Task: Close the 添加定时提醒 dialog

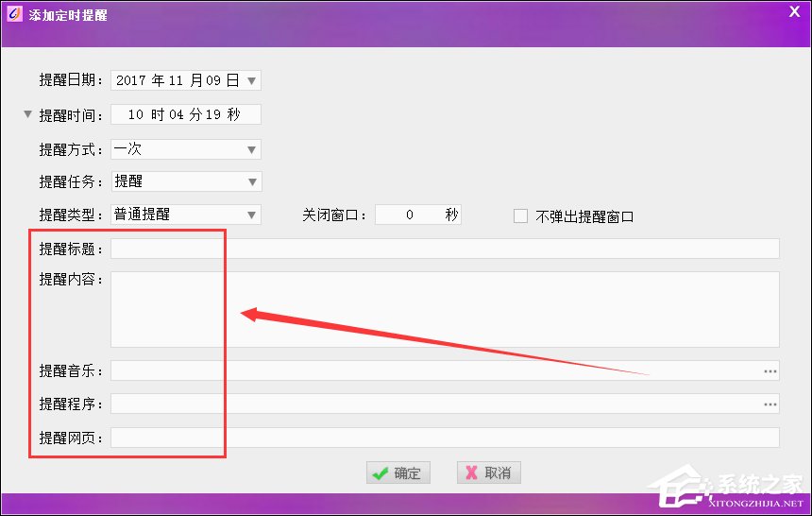Action: (x=794, y=12)
